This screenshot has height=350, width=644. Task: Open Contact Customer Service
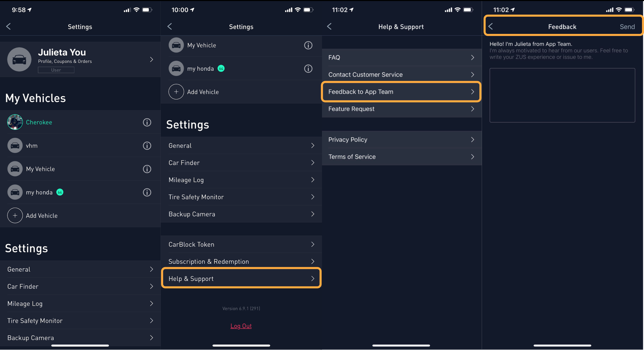pos(402,75)
